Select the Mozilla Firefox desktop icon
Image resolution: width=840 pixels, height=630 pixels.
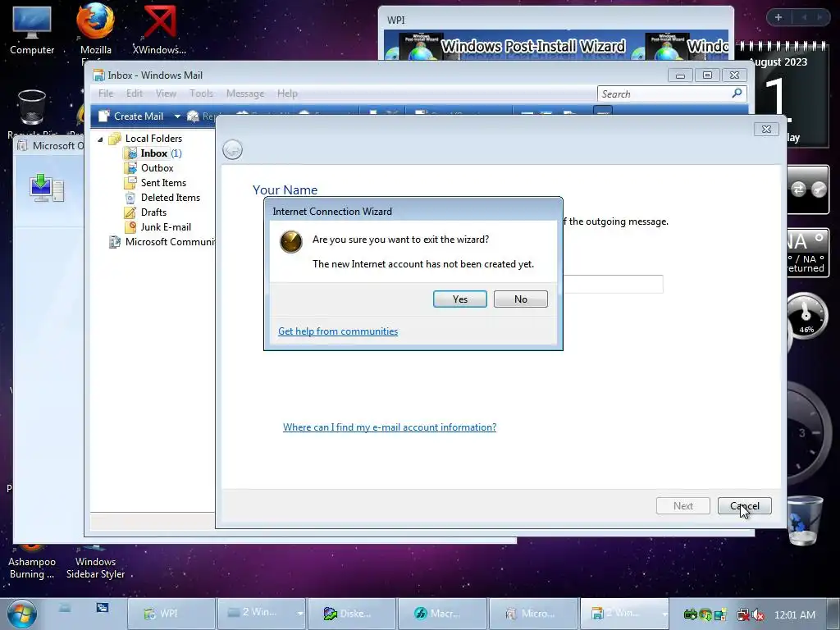(95, 31)
